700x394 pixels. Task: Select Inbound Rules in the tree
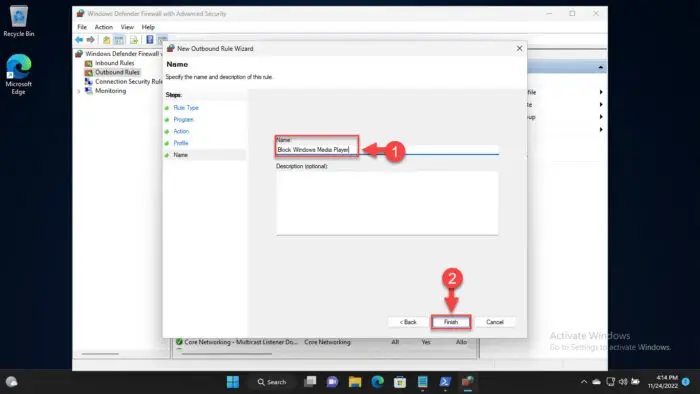[x=114, y=63]
